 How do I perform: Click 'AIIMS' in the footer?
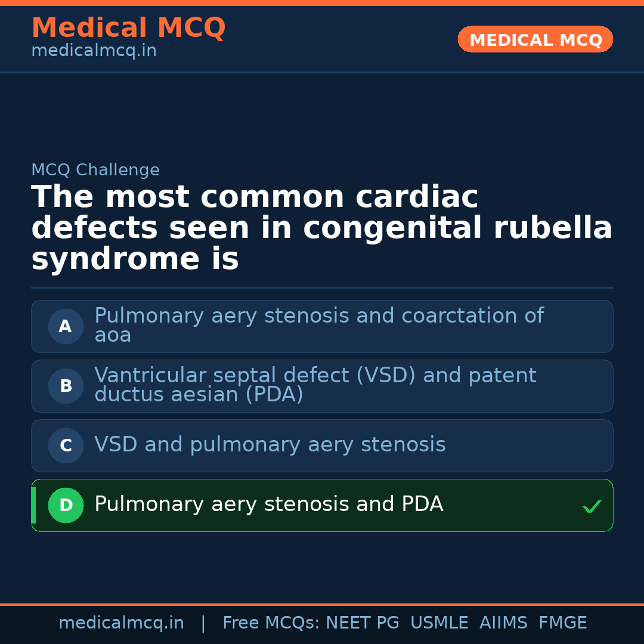tap(503, 623)
